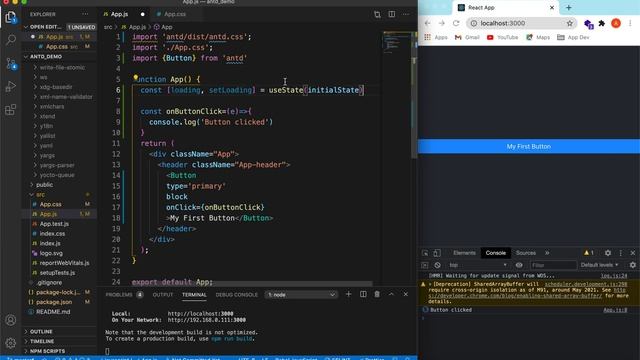The image size is (640, 360).
Task: Click the Open Changes icon in editor toolbar
Action: [377, 14]
